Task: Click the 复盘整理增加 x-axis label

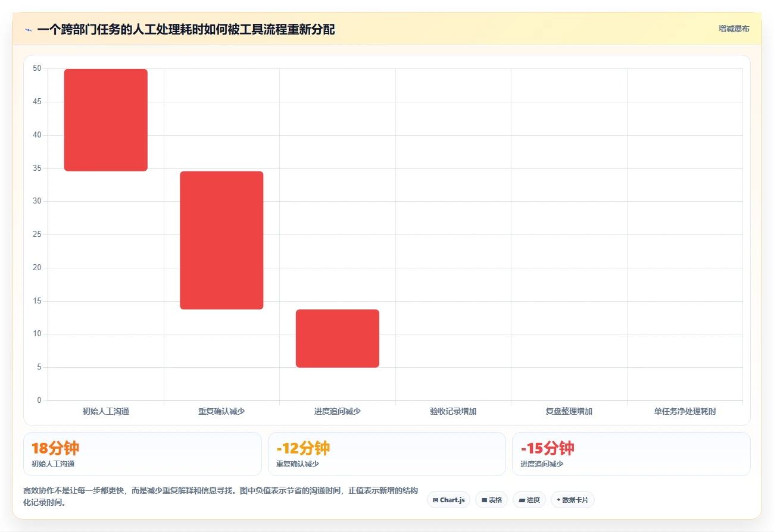Action: tap(569, 411)
